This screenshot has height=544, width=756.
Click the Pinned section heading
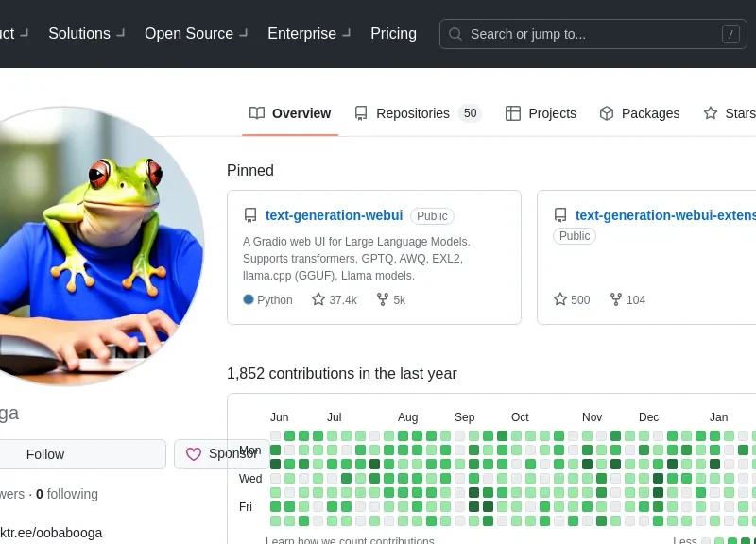tap(250, 170)
